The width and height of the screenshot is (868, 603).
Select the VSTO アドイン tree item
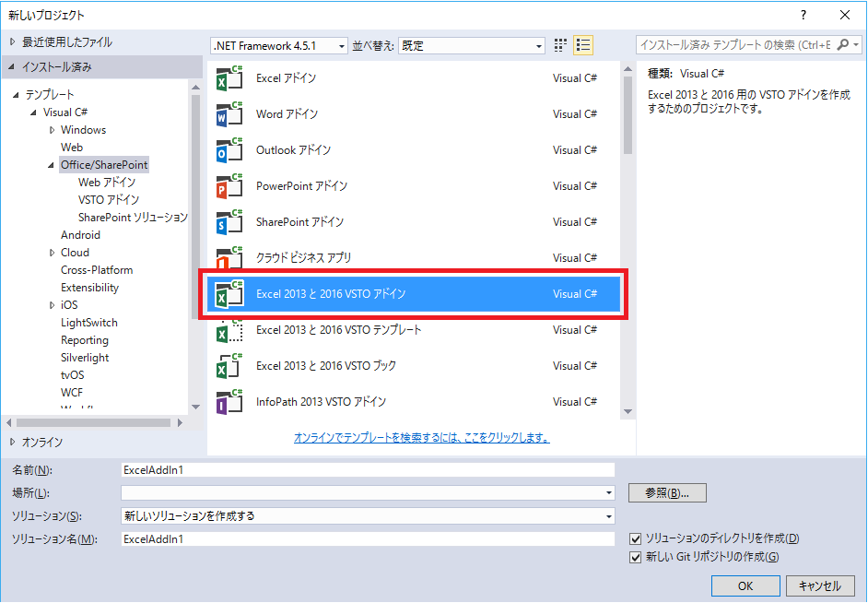109,200
